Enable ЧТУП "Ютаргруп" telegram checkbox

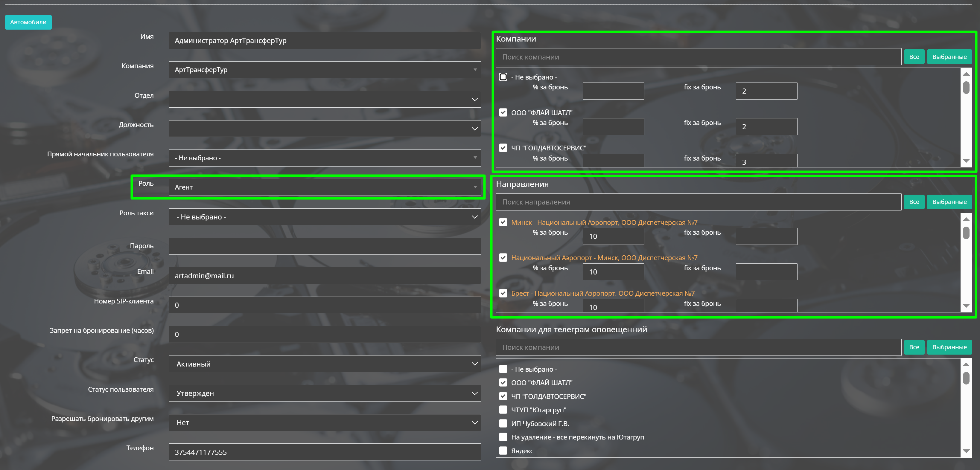pyautogui.click(x=503, y=410)
